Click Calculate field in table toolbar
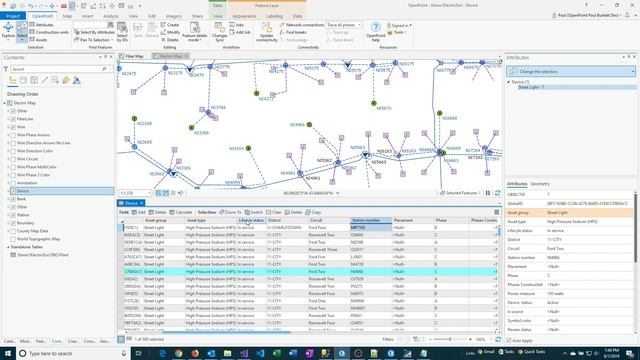Viewport: 640px width, 360px height. point(180,212)
